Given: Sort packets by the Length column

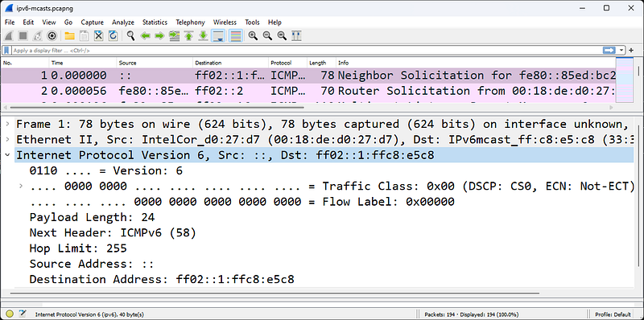Looking at the screenshot, I should [x=321, y=63].
